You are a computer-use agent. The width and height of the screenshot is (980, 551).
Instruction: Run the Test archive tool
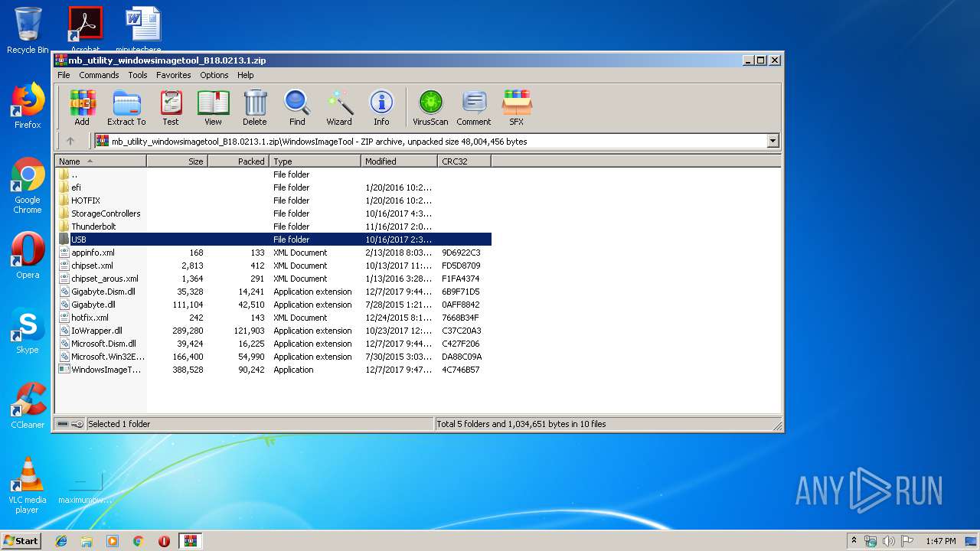pos(171,107)
